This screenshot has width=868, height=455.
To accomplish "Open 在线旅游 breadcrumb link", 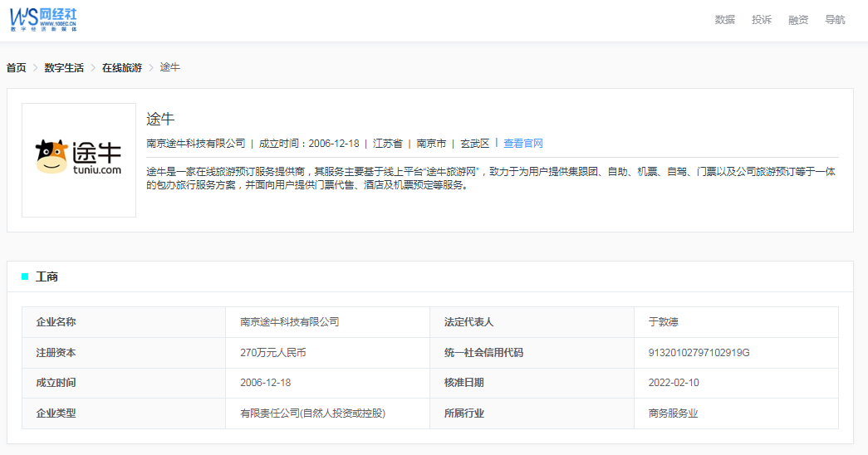I will [121, 67].
